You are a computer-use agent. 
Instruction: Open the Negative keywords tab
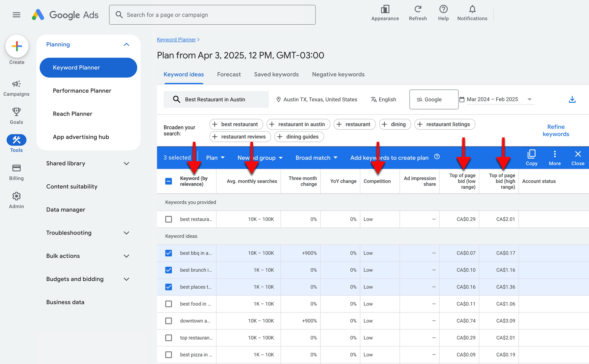click(338, 74)
